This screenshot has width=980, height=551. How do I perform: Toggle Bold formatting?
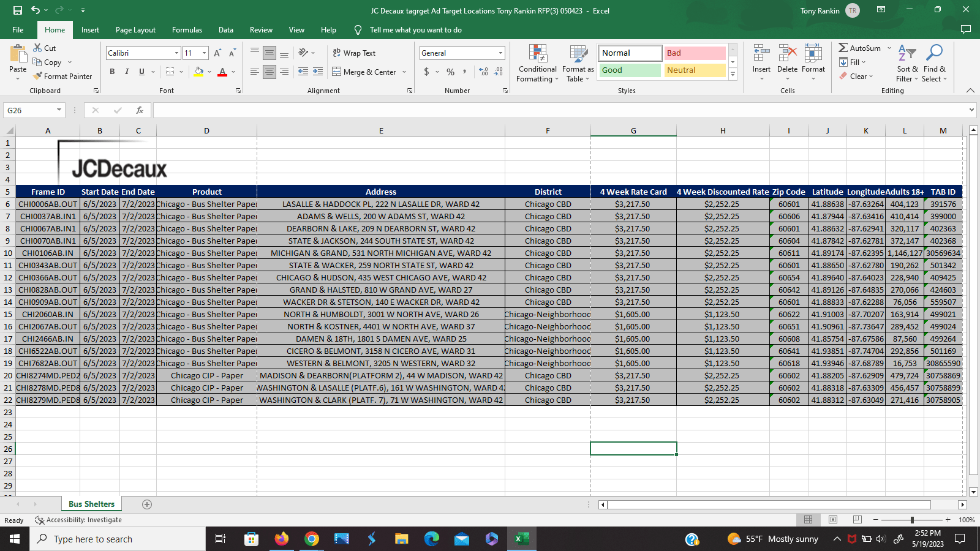(112, 72)
